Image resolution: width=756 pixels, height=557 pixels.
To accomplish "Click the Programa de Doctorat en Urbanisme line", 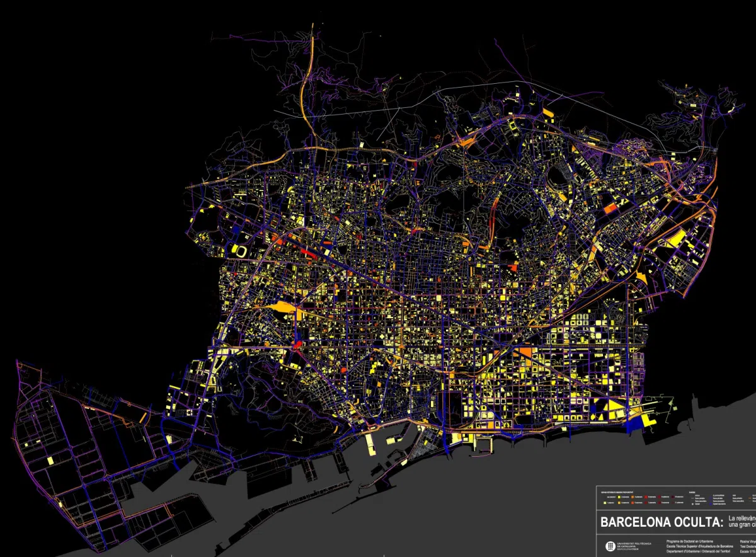I will coord(690,541).
